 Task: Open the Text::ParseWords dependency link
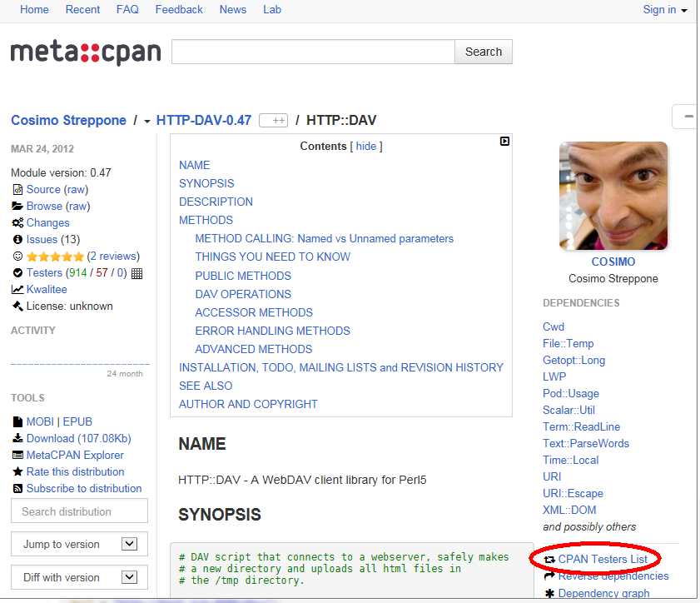click(x=586, y=444)
